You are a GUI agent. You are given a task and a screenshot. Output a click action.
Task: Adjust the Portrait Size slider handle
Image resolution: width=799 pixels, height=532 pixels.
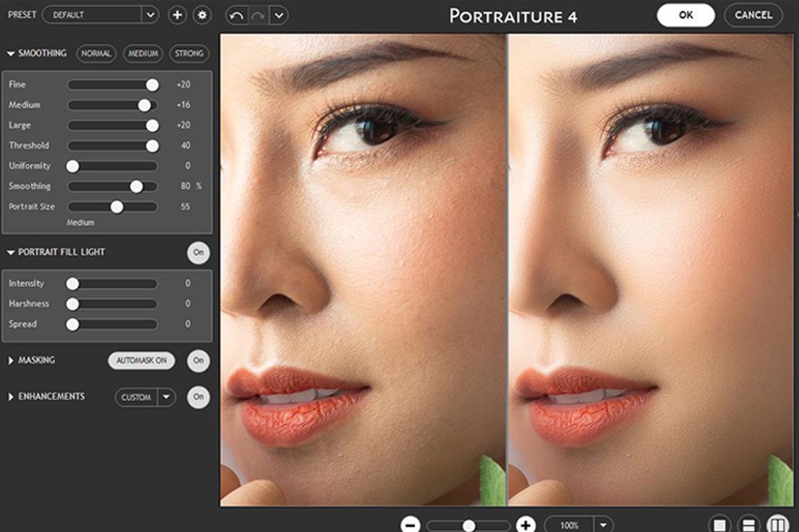click(x=117, y=206)
